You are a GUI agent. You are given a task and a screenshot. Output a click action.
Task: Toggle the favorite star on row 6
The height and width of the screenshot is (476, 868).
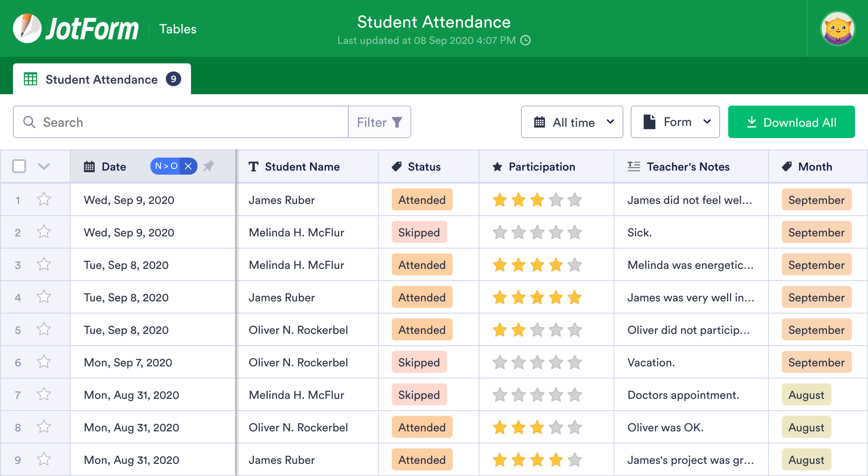coord(43,362)
